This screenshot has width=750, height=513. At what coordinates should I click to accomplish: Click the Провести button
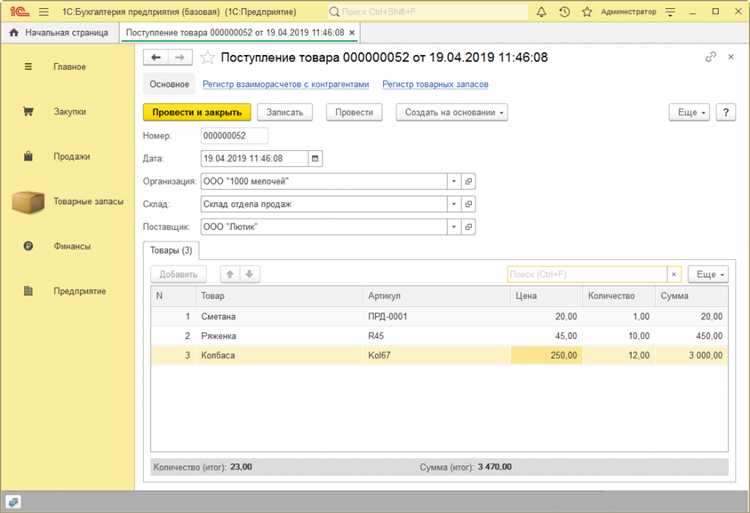(x=354, y=112)
